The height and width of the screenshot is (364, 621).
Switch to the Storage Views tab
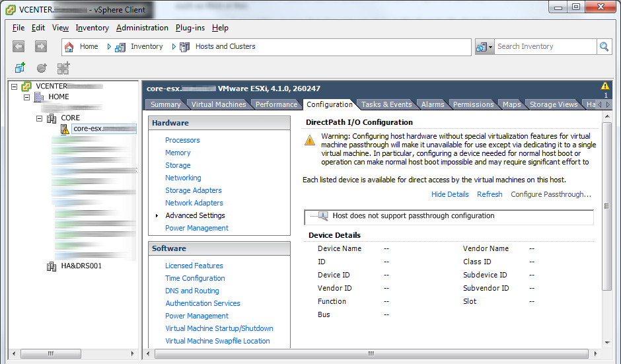tap(554, 104)
